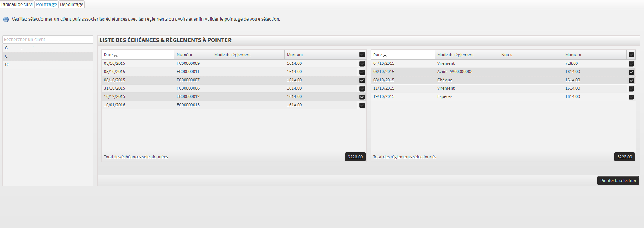Toggle select-all checkbox in règlements table header
The image size is (644, 228).
coord(631,55)
